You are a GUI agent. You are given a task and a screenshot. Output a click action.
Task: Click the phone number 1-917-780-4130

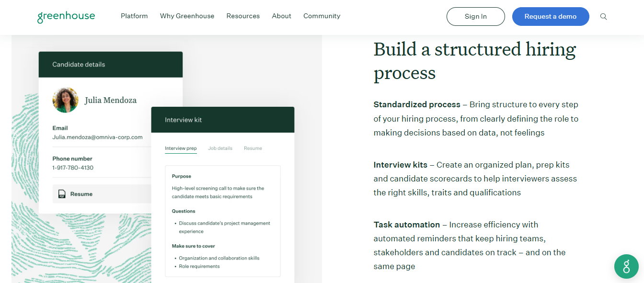click(73, 168)
